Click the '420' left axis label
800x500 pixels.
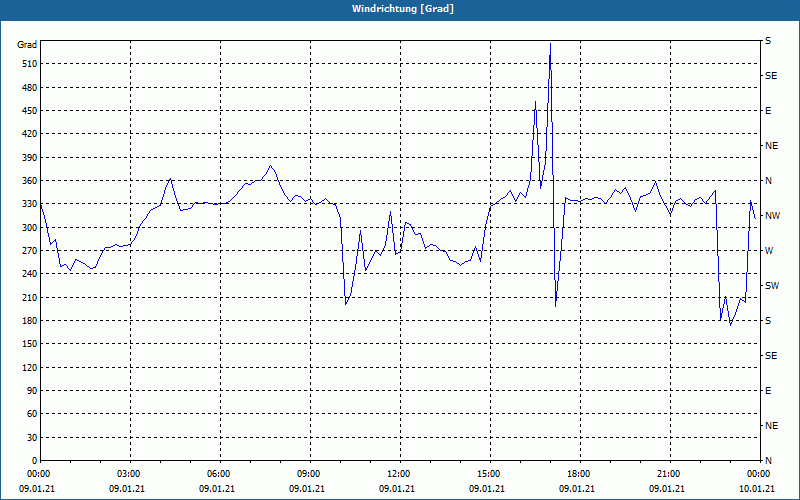point(29,134)
